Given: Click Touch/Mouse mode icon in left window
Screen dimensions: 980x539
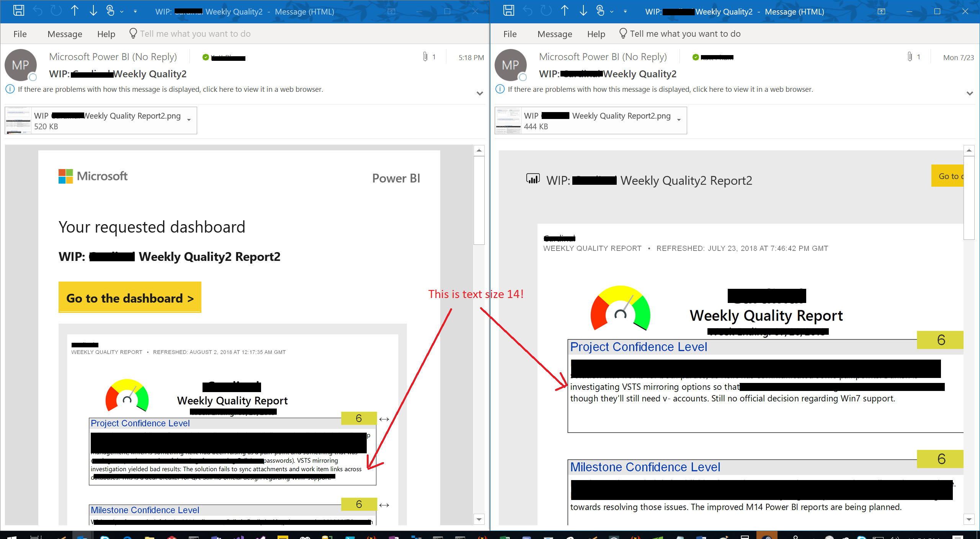Looking at the screenshot, I should 110,11.
